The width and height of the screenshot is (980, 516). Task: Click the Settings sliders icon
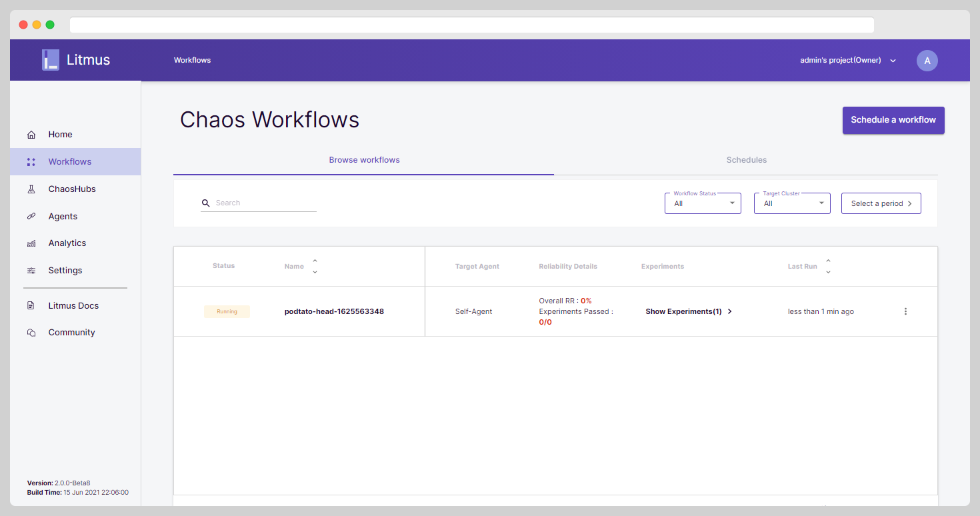pyautogui.click(x=31, y=271)
